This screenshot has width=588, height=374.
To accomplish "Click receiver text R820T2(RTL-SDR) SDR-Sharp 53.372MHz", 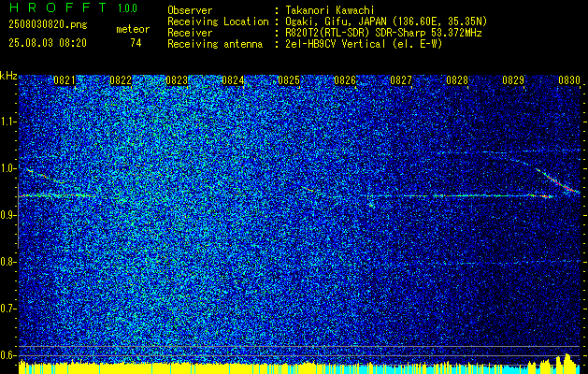I will click(x=383, y=33).
